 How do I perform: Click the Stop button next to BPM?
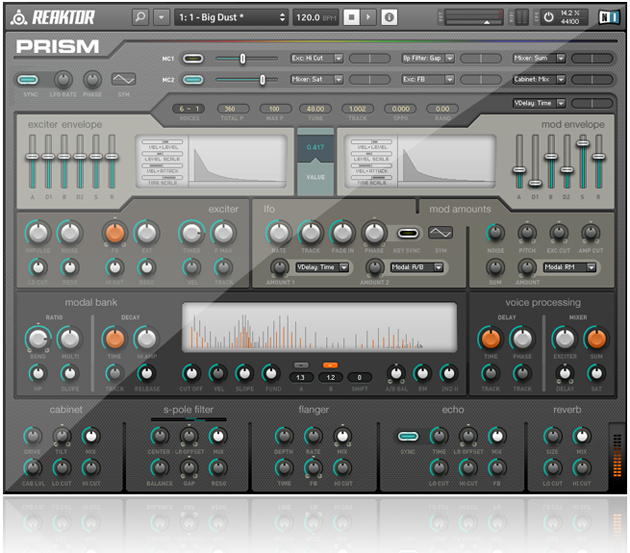point(352,17)
